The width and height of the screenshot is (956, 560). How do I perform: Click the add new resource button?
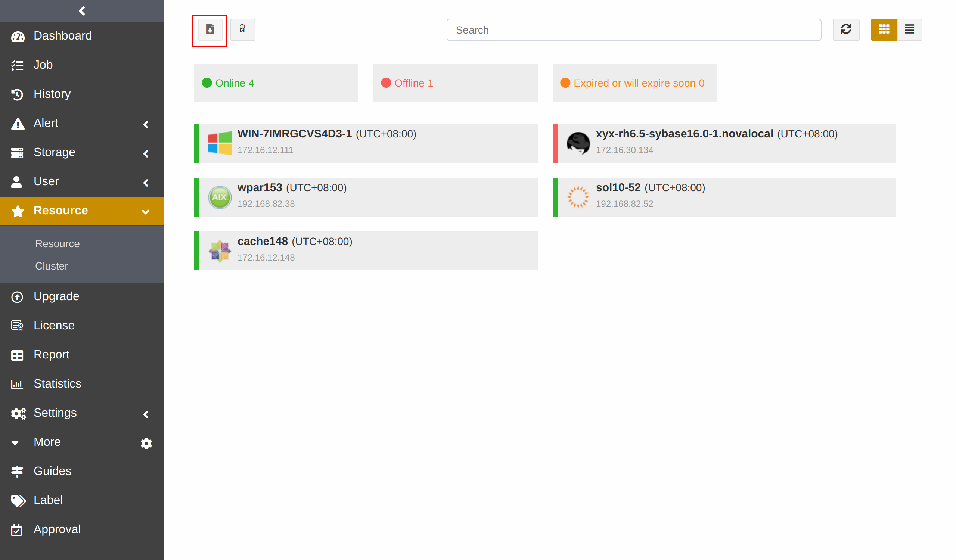(x=209, y=29)
